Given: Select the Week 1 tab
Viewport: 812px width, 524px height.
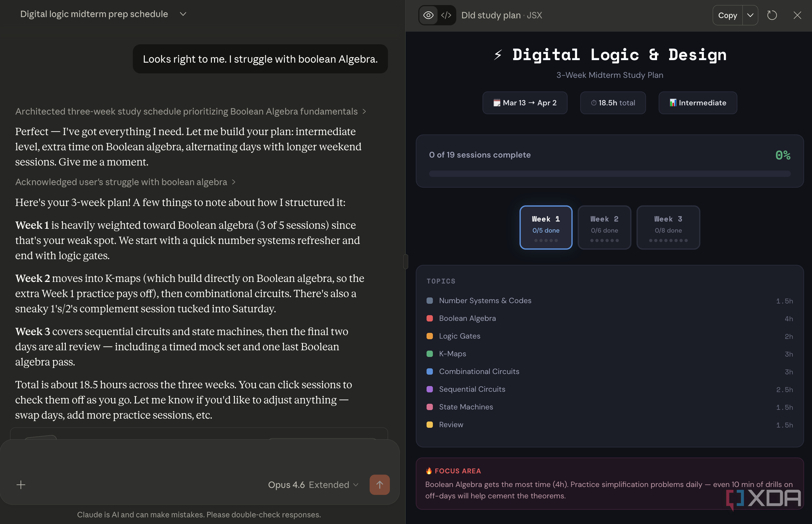Looking at the screenshot, I should (x=546, y=227).
